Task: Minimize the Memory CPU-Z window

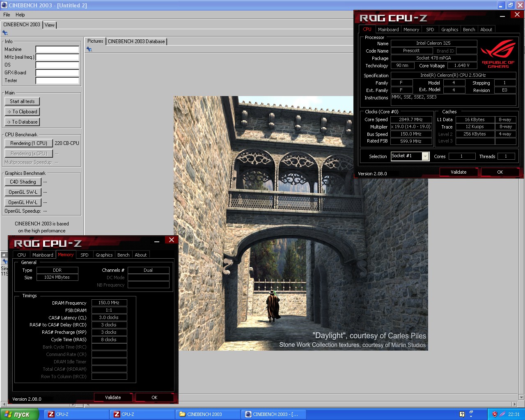Action: [157, 241]
